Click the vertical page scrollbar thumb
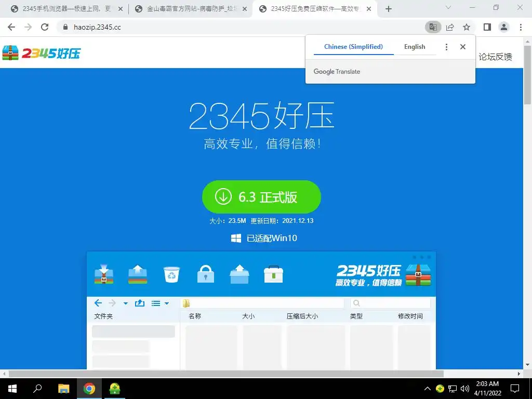This screenshot has height=399, width=532. coord(528,75)
